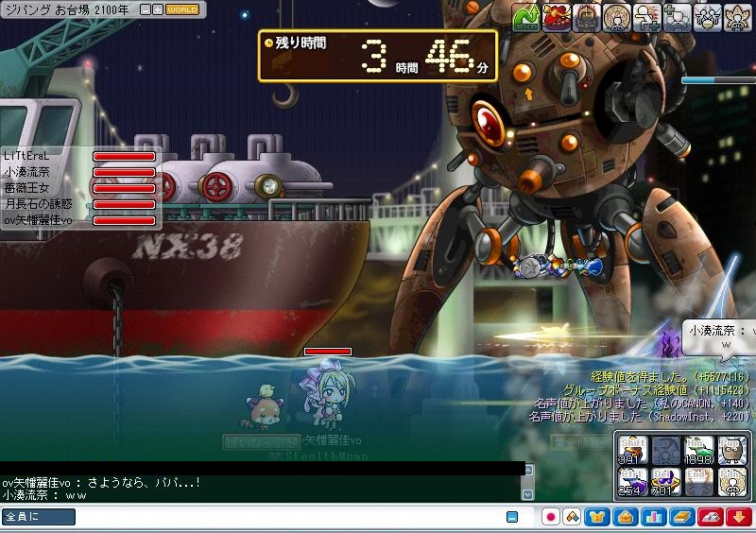
Task: Click the 経験値を得ました message line
Action: 671,377
